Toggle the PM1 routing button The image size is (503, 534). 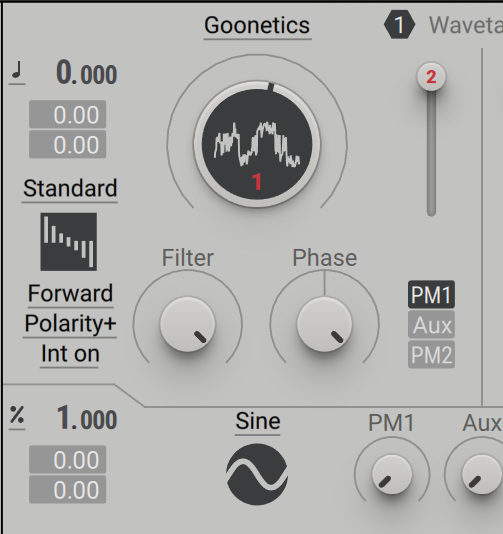431,295
